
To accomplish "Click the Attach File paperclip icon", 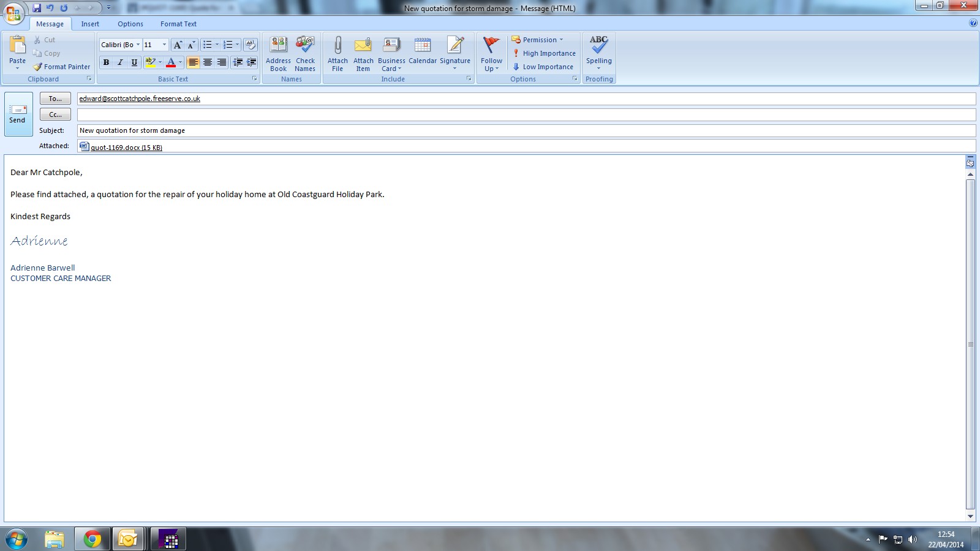I will pyautogui.click(x=337, y=46).
